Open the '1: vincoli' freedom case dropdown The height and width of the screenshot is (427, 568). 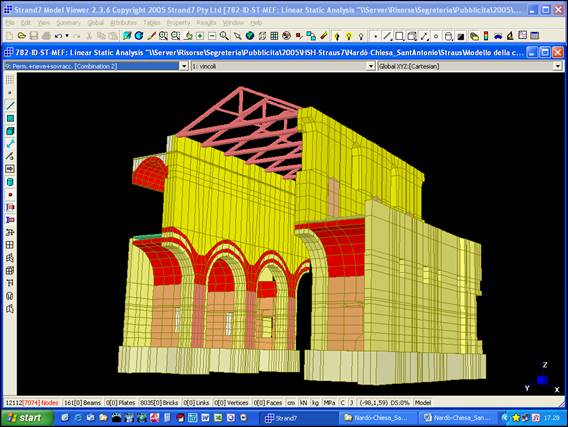[371, 66]
